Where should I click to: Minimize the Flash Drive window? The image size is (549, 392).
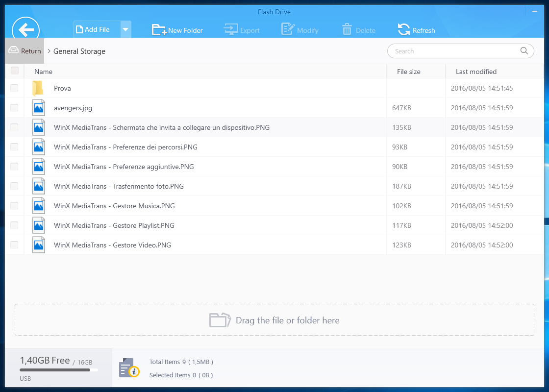pos(535,12)
